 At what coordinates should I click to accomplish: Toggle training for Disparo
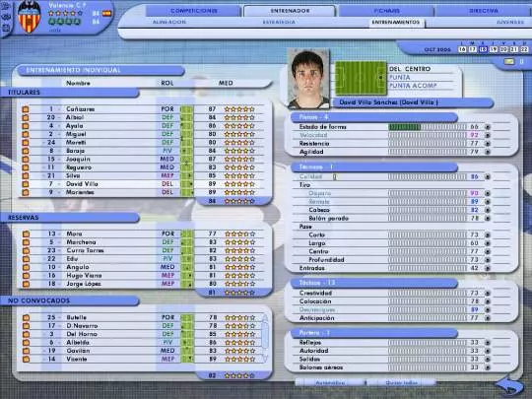point(488,193)
